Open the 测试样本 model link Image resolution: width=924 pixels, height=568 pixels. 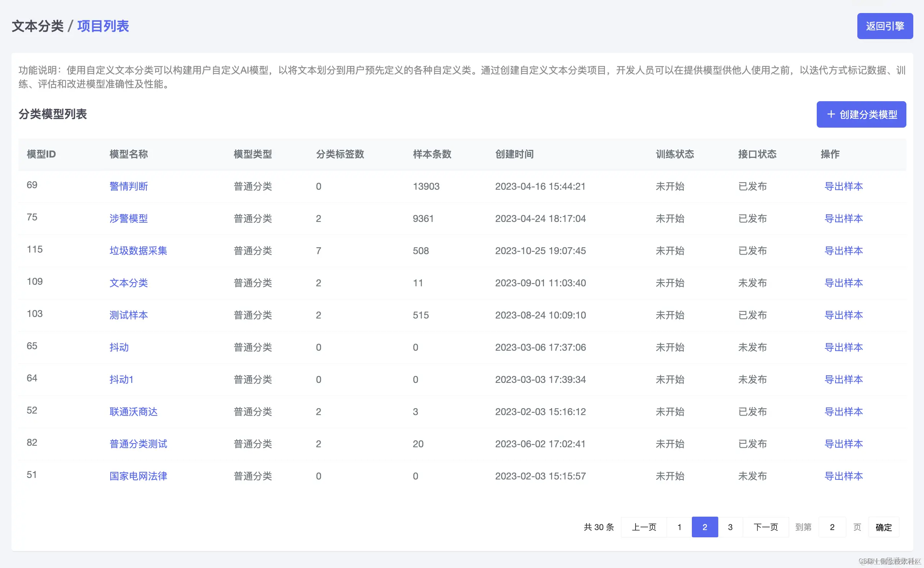click(x=128, y=315)
